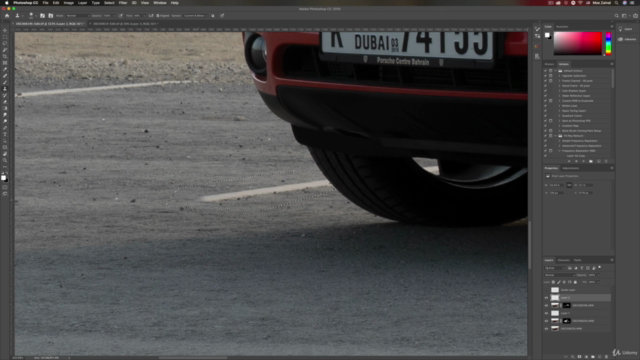This screenshot has height=360, width=640.
Task: Switch to the Adjustments tab
Action: [x=571, y=168]
